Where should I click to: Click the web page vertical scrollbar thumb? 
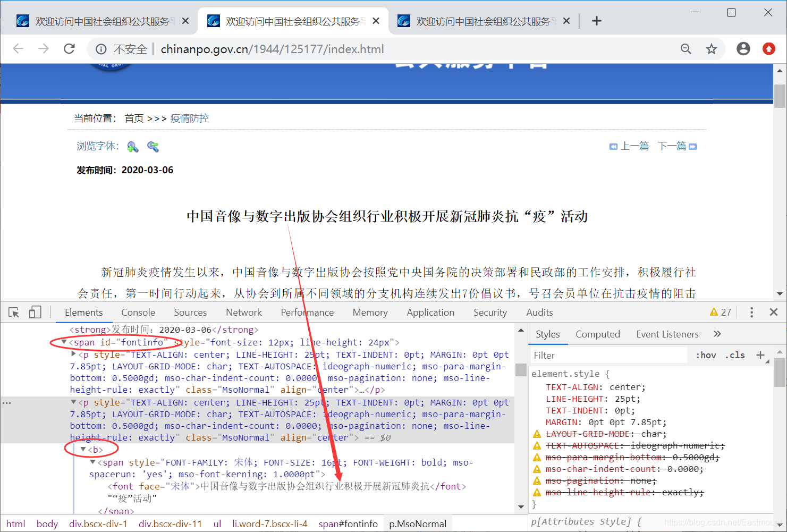click(780, 96)
